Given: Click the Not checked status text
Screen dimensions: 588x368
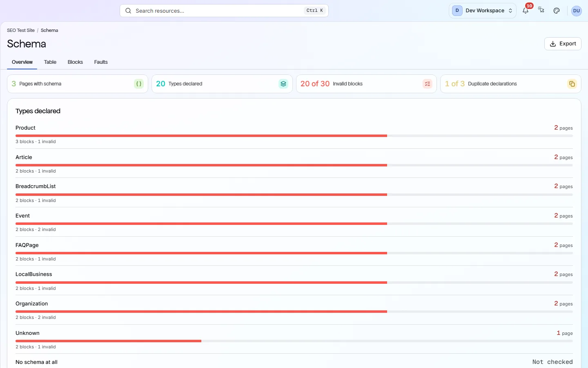Looking at the screenshot, I should coord(552,362).
